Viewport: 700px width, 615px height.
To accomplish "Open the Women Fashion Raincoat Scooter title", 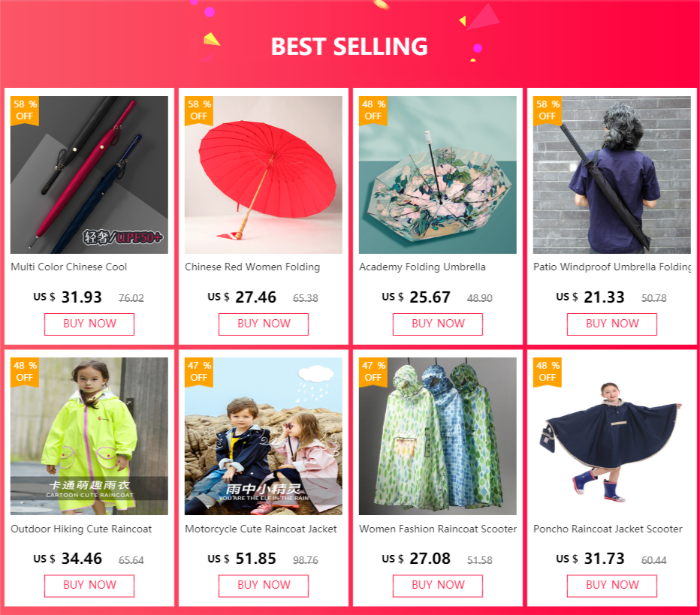I will (438, 529).
